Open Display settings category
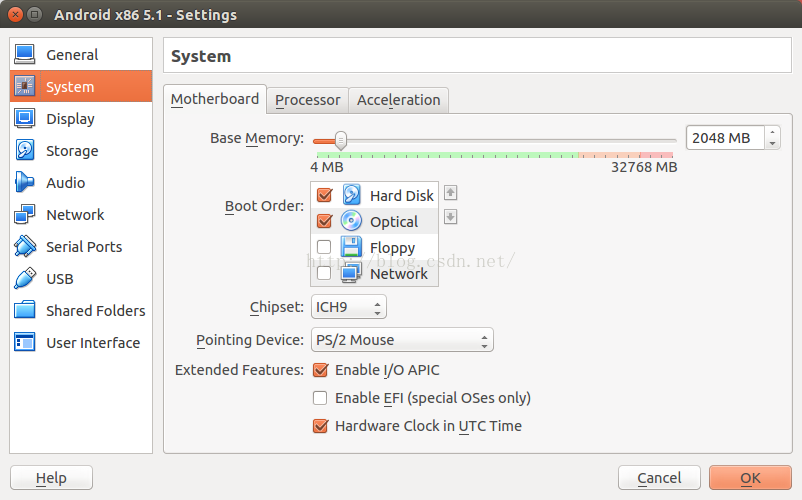This screenshot has width=802, height=500. point(81,118)
